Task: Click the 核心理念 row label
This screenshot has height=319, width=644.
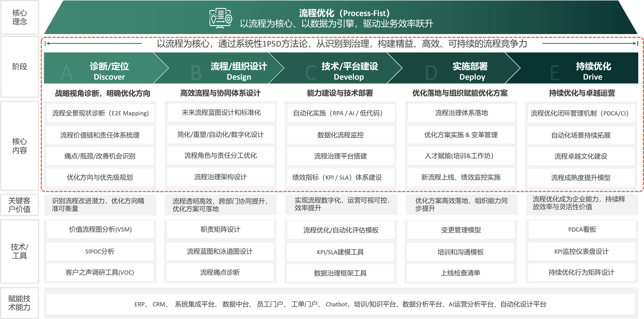Action: 20,17
